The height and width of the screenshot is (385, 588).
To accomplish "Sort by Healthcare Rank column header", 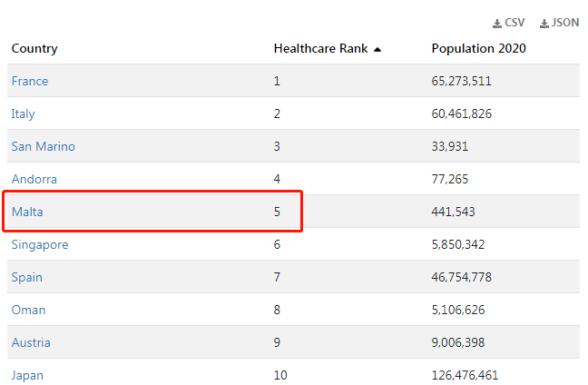I will [320, 49].
